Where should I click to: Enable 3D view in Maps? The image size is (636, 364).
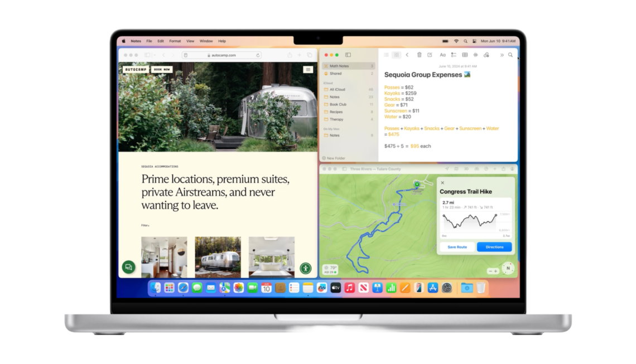click(467, 169)
